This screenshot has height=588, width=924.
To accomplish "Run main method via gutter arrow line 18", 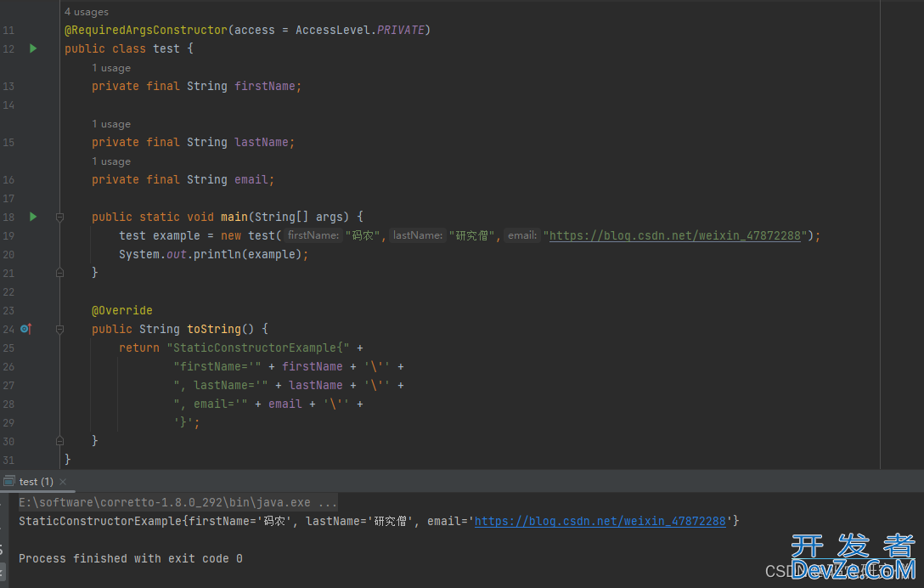I will 33,217.
